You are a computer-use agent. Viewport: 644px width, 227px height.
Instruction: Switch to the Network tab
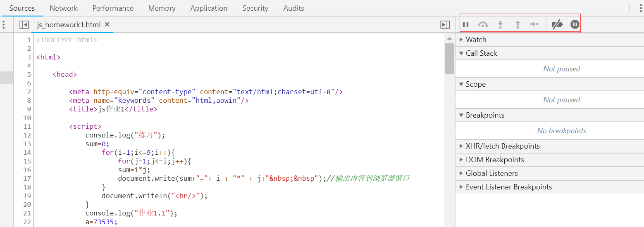point(64,8)
